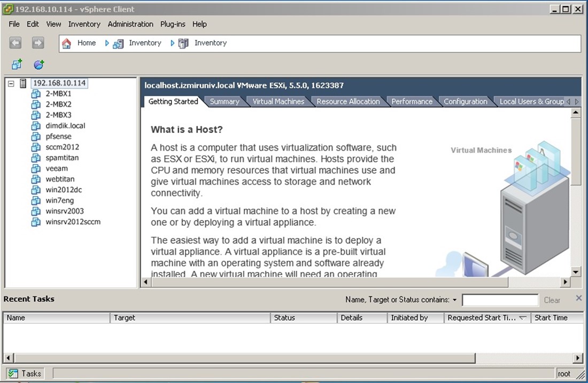Image resolution: width=588 pixels, height=383 pixels.
Task: Switch to the Resource Allocation tab
Action: coord(348,101)
